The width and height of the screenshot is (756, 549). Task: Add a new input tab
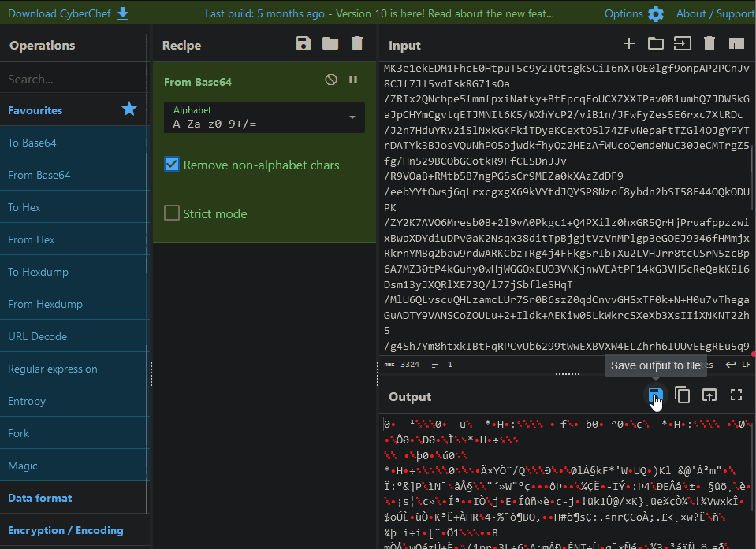tap(629, 44)
